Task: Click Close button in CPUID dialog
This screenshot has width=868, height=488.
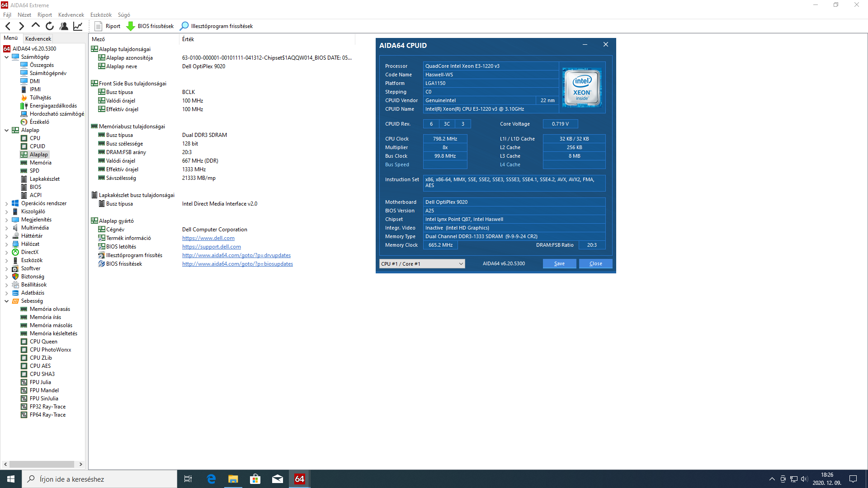Action: pos(595,264)
